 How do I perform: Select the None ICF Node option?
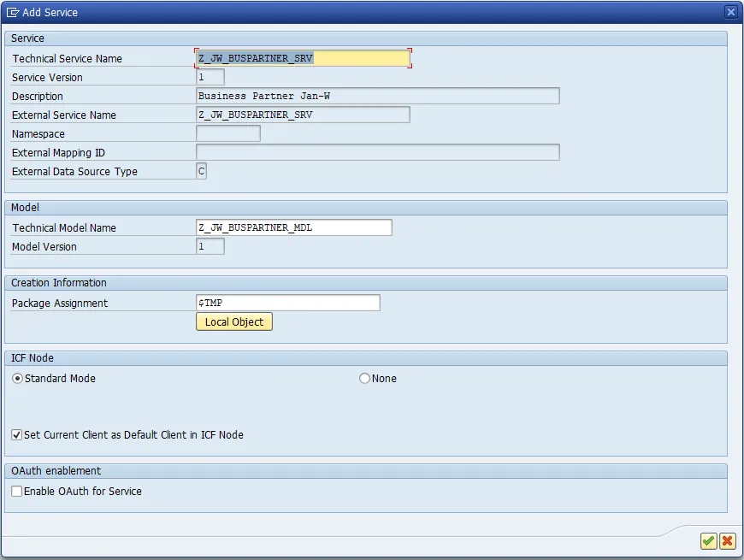click(365, 378)
